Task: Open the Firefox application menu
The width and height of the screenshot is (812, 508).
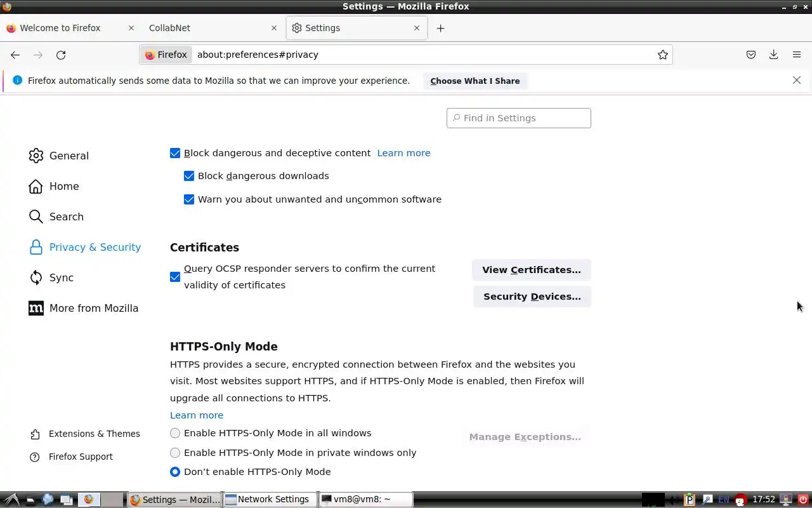Action: coord(797,55)
